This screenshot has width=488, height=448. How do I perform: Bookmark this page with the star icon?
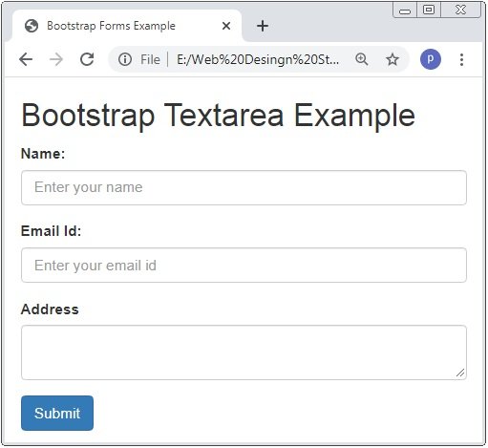pos(393,59)
